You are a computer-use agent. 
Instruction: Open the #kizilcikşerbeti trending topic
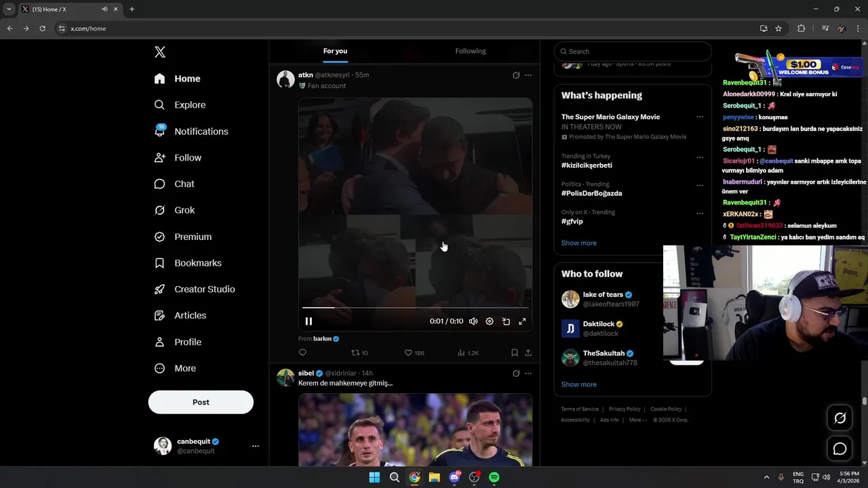click(587, 165)
